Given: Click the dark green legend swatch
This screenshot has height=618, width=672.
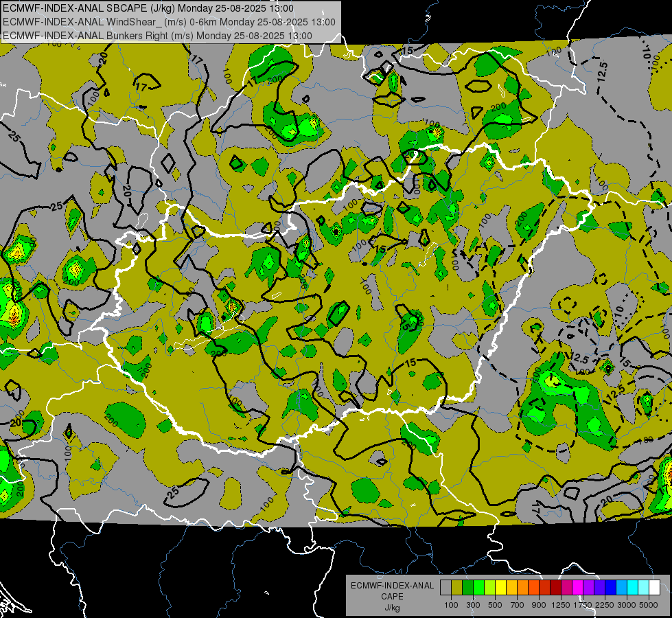Looking at the screenshot, I should (467, 588).
